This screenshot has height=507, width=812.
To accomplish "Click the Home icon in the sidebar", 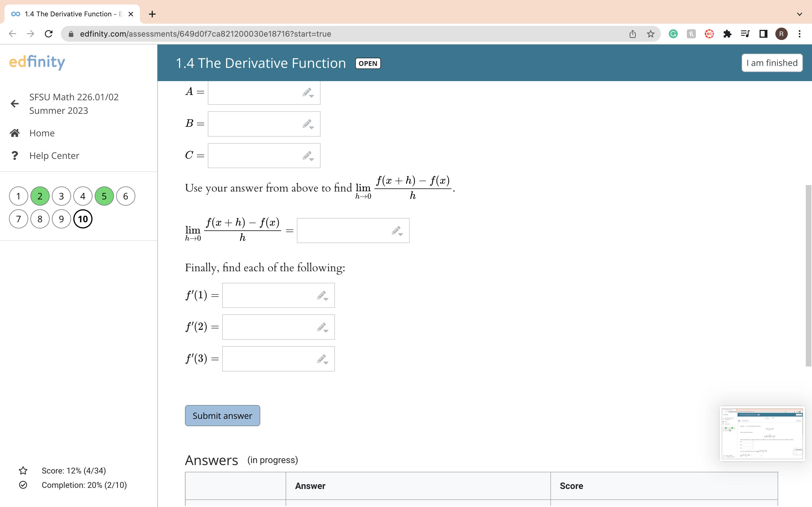I will 15,133.
